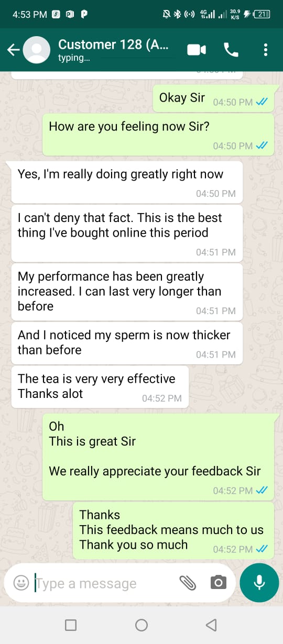Screen dimensions: 283x644
Task: Start a video call with Customer 128
Action: (197, 50)
